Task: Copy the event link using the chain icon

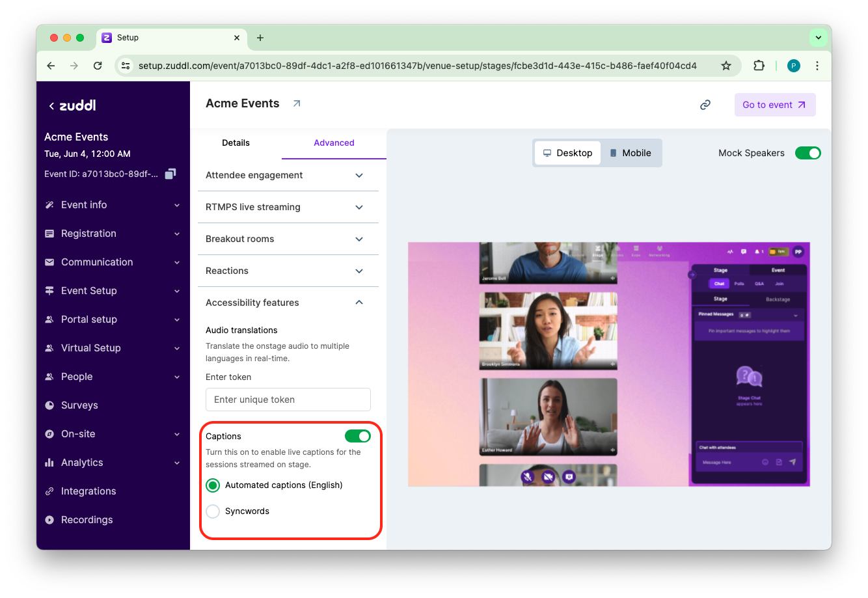Action: [x=705, y=105]
